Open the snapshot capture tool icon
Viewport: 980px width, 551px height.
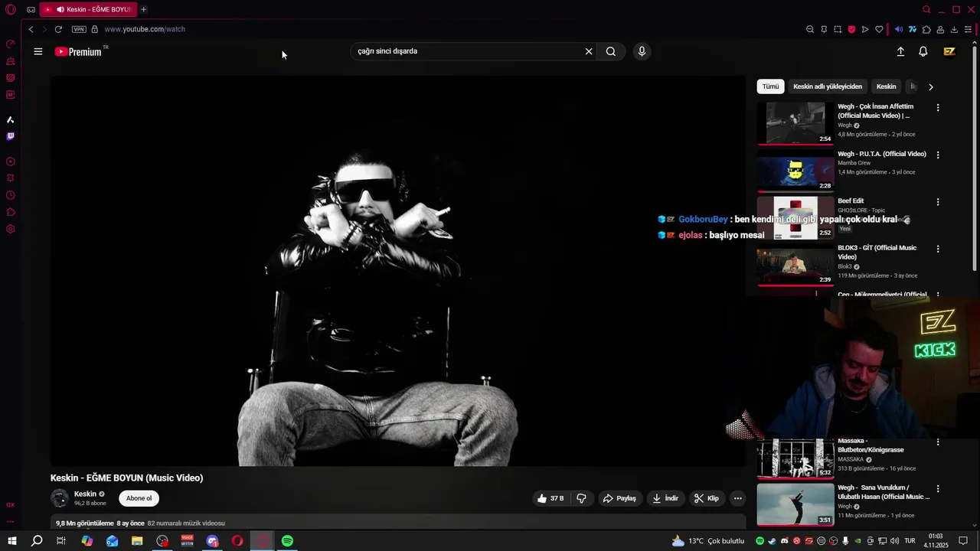pos(838,29)
